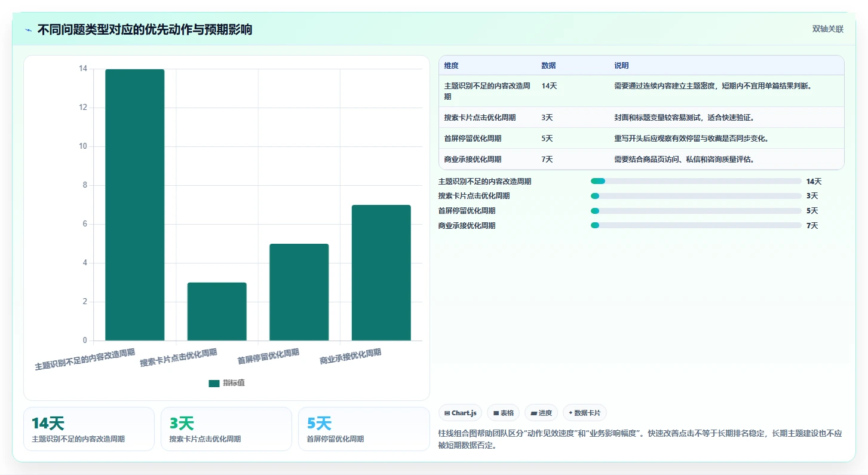Toggle the 指标值 legend color swatch
The image size is (868, 475).
coord(214,383)
